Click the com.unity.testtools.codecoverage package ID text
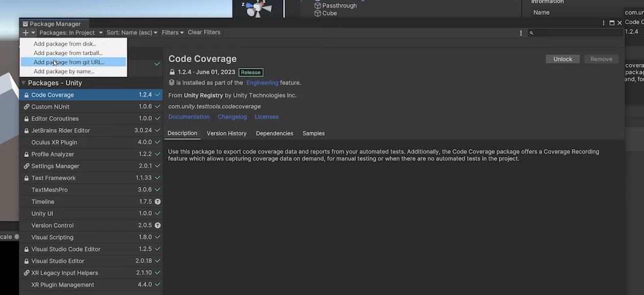The image size is (644, 295). coord(215,107)
